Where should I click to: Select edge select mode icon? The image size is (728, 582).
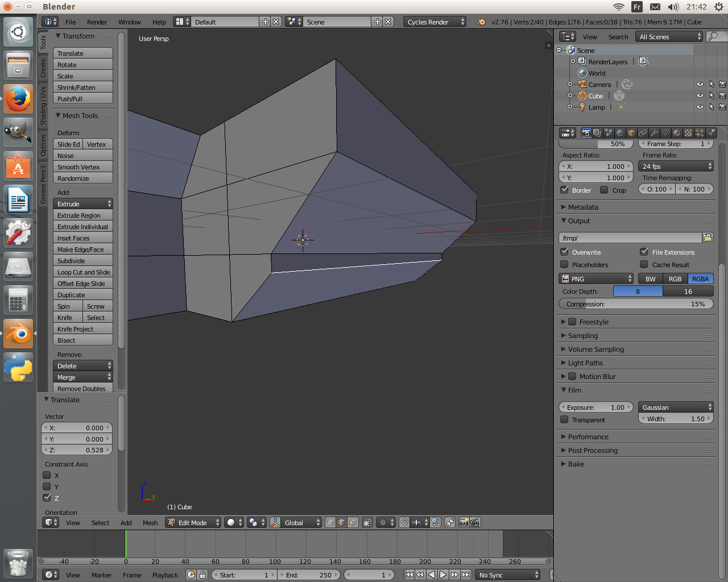tap(342, 522)
